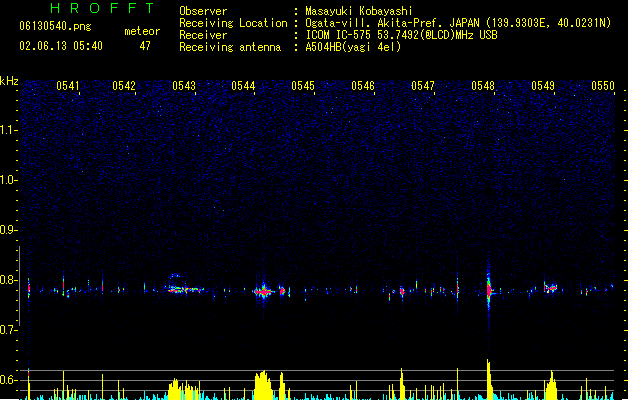The height and width of the screenshot is (400, 629).
Task: Click the strong meteor echo at 0548
Action: point(489,289)
